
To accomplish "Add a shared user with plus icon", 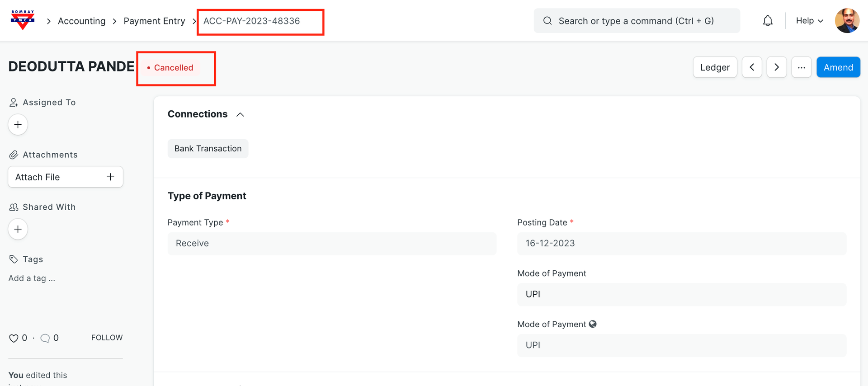I will coord(18,229).
